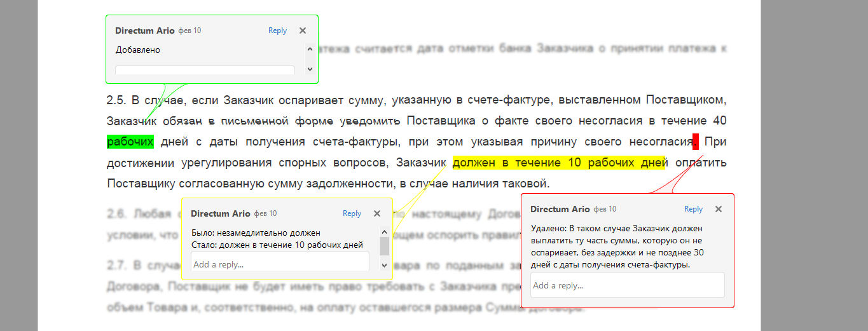
Task: Focus "Add a reply..." field in yellow comment
Action: point(280,264)
